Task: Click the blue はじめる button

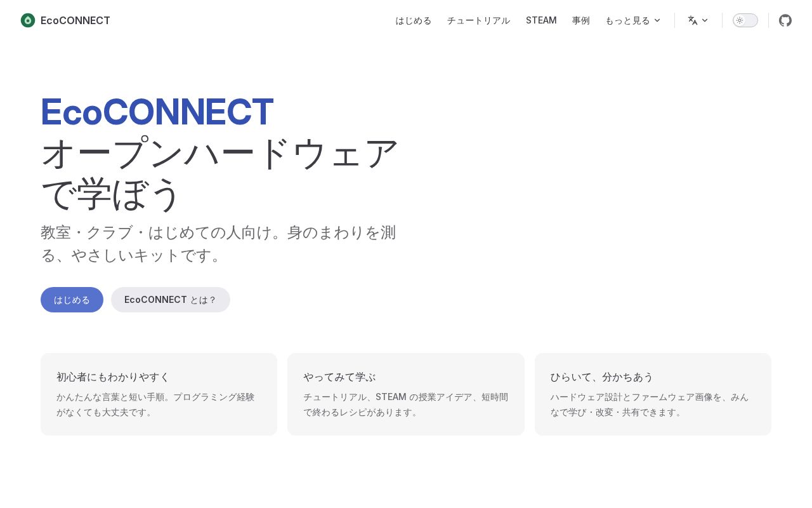Action: 72,300
